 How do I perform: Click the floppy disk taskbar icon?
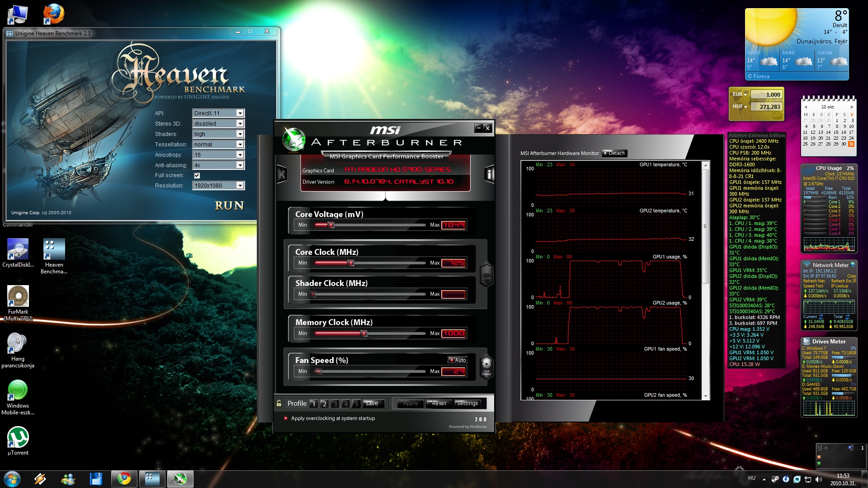click(x=96, y=479)
